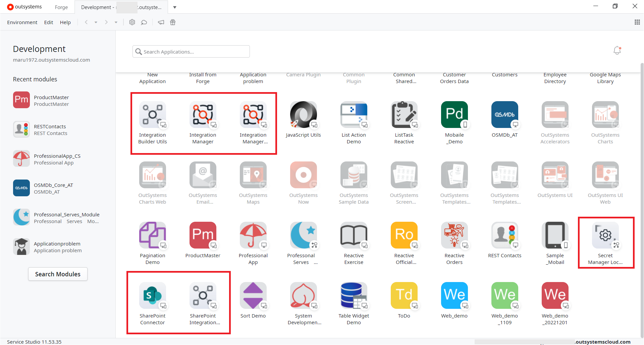644x345 pixels.
Task: Click the Search Modules button
Action: [x=58, y=274]
